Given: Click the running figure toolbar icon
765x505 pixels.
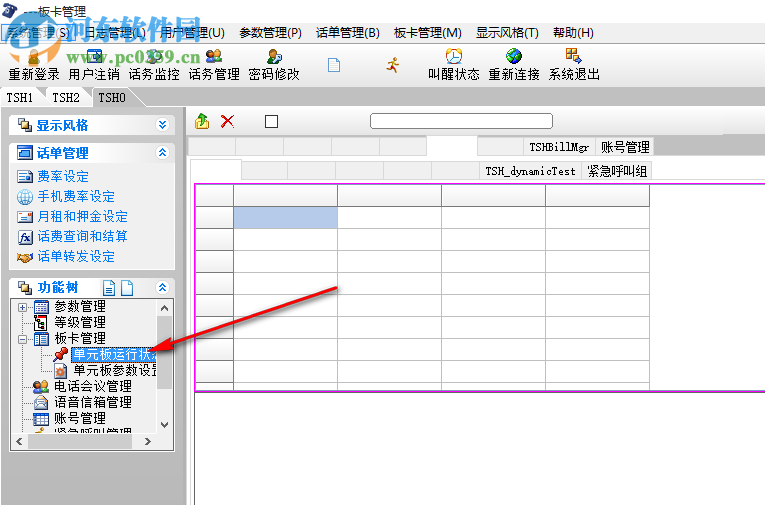Looking at the screenshot, I should [393, 65].
